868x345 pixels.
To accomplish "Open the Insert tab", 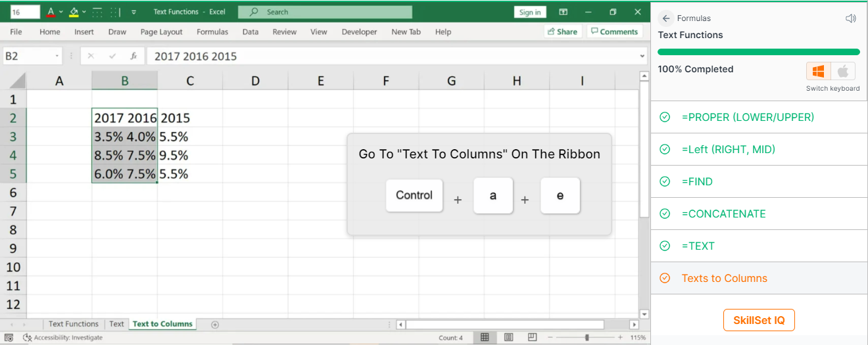I will (x=84, y=32).
